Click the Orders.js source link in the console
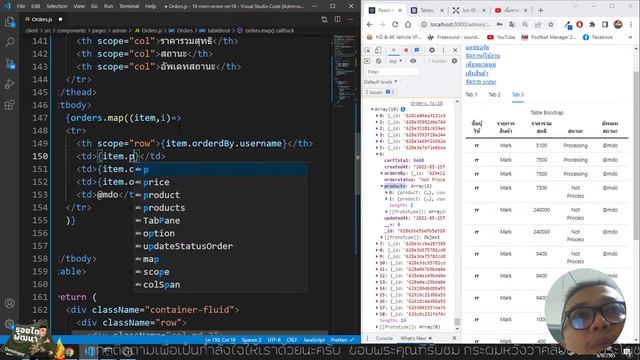The height and width of the screenshot is (360, 640). pos(427,103)
